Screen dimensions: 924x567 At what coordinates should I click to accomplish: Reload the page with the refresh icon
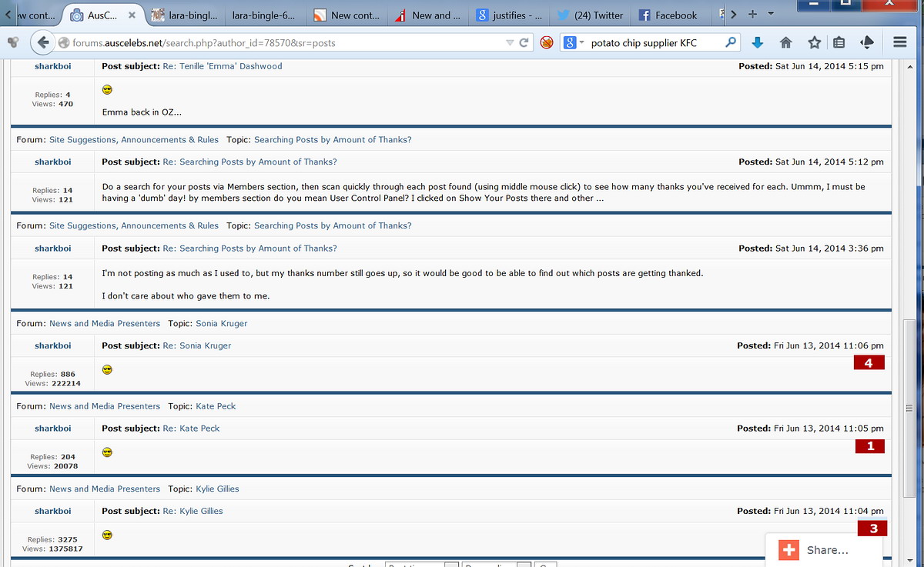point(524,43)
